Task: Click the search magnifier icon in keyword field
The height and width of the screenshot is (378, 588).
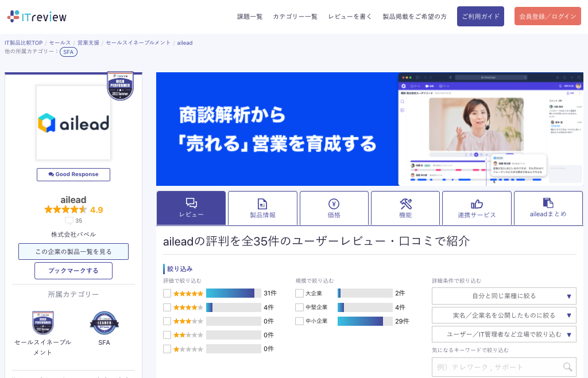Action: (x=568, y=367)
